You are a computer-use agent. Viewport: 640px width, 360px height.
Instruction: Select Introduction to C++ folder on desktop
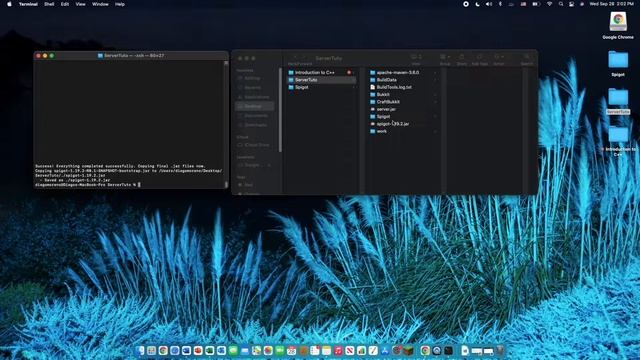[x=618, y=141]
